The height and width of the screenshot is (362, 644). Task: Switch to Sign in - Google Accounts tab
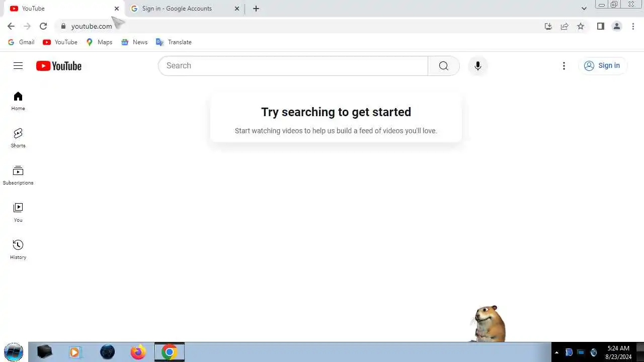[184, 9]
